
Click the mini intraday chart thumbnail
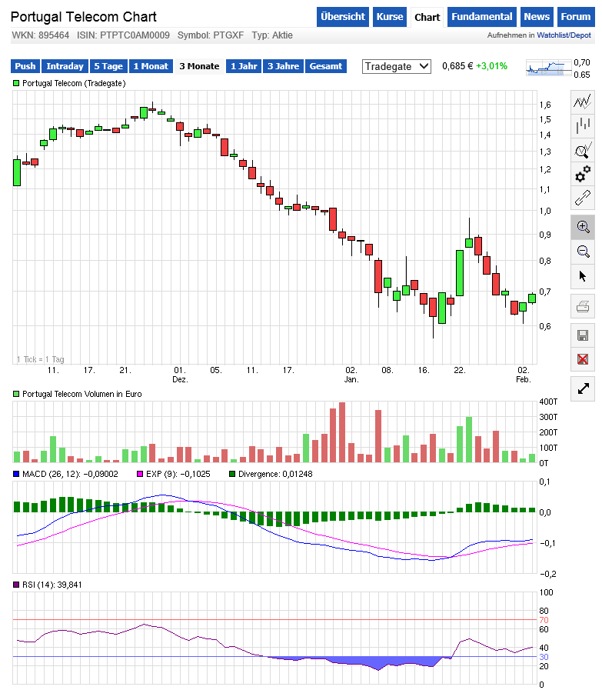pos(548,68)
